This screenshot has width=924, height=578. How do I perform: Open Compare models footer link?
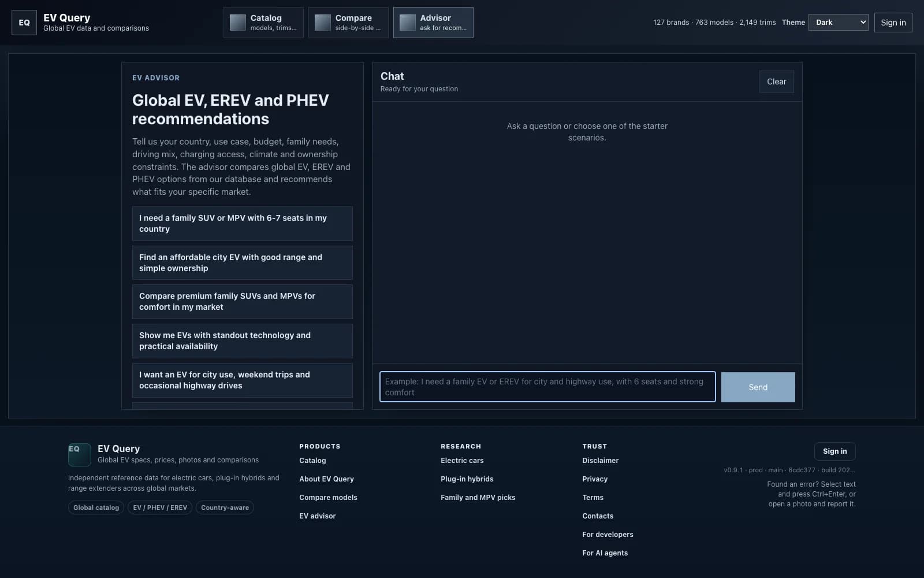coord(328,498)
